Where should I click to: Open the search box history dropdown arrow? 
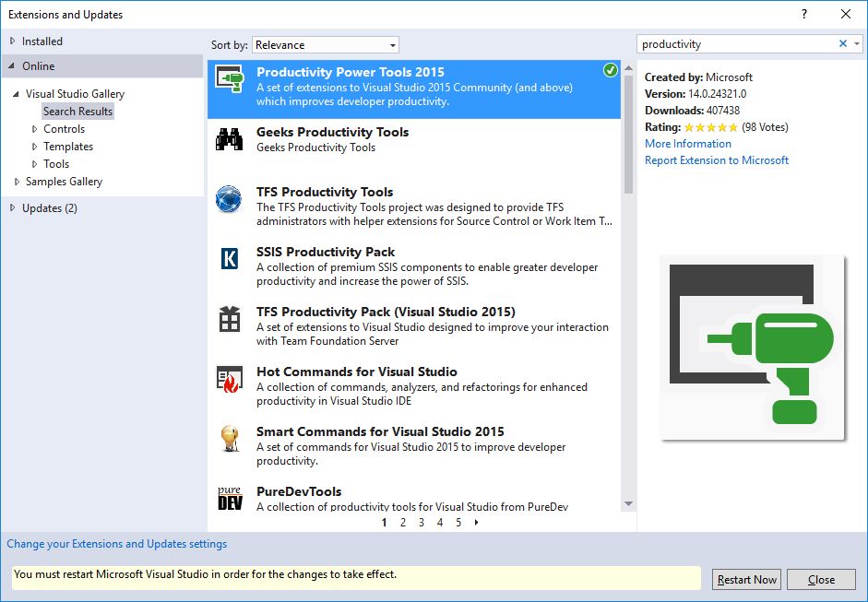(x=857, y=43)
